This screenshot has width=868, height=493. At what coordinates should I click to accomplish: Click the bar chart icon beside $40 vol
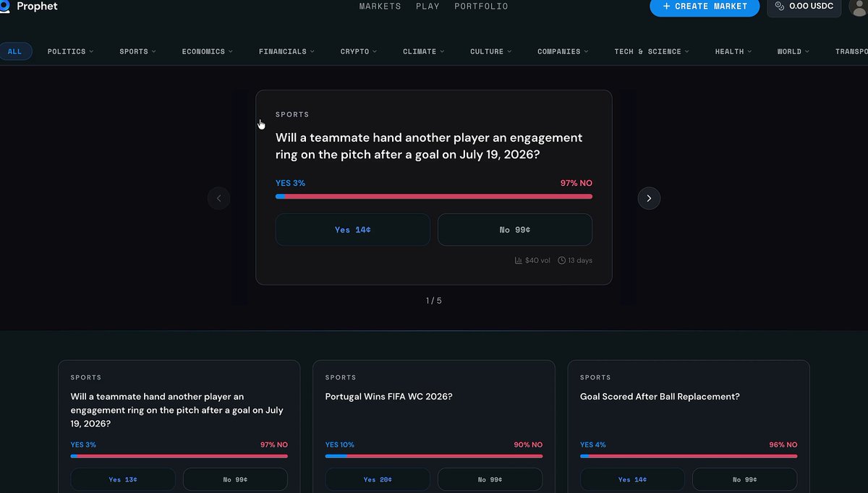[x=519, y=260]
